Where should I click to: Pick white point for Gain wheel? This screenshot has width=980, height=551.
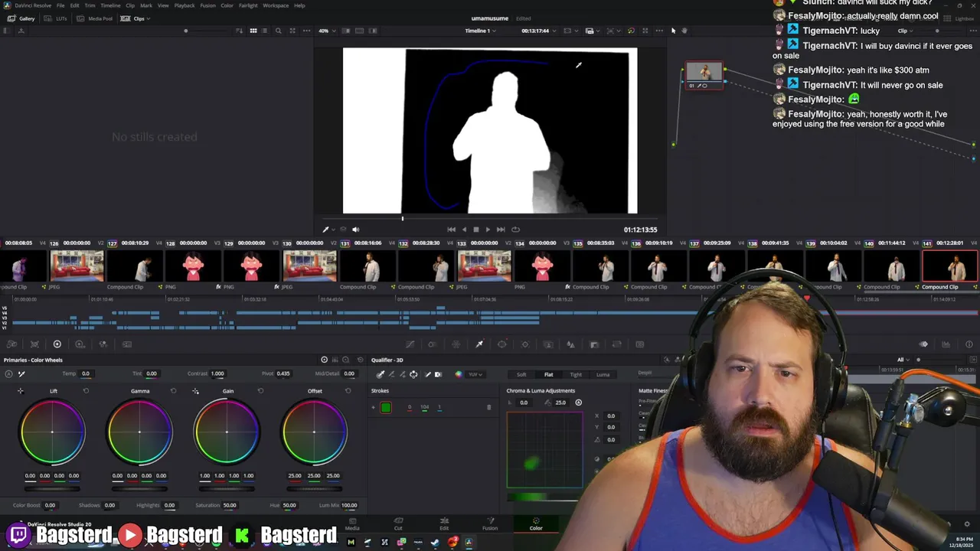point(195,391)
